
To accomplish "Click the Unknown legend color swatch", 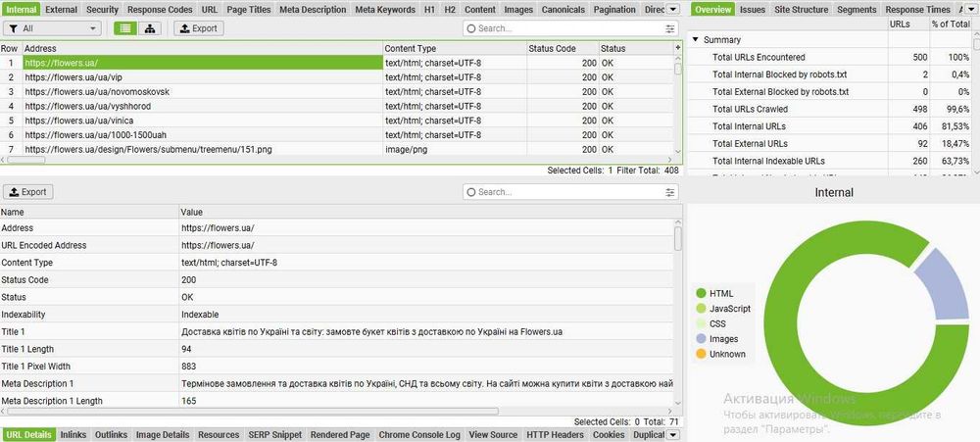I will [x=701, y=354].
